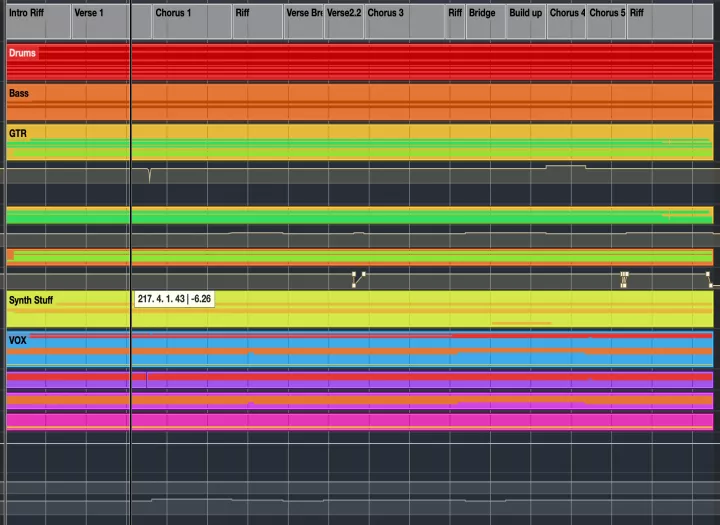Select the Chorus 3 arranger section
Screen dimensions: 720x525
(405, 22)
